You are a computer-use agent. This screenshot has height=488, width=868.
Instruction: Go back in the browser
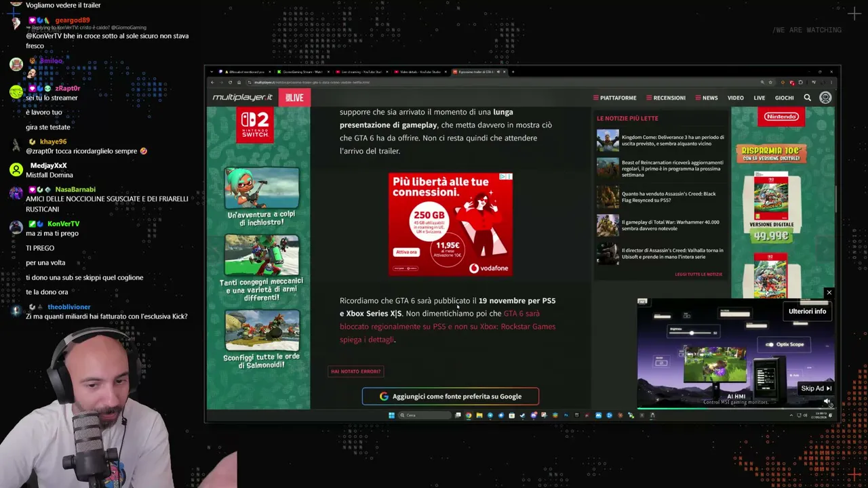pos(212,82)
